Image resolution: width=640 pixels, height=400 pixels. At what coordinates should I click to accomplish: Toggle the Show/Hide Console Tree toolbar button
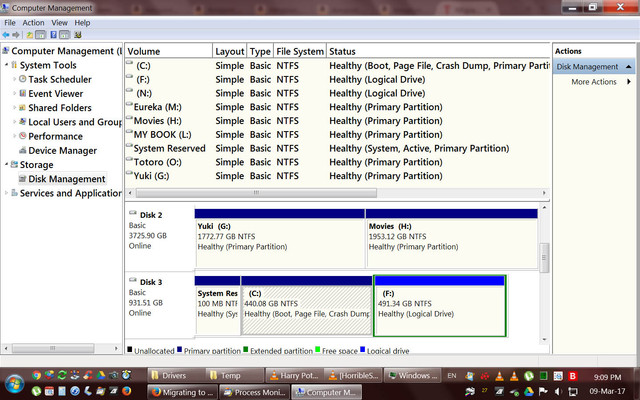point(40,35)
